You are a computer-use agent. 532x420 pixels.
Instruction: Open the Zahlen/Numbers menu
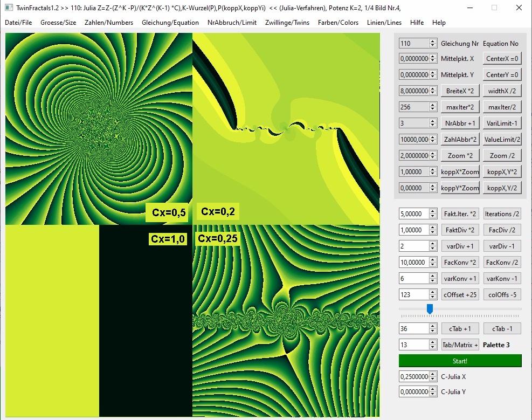click(109, 23)
